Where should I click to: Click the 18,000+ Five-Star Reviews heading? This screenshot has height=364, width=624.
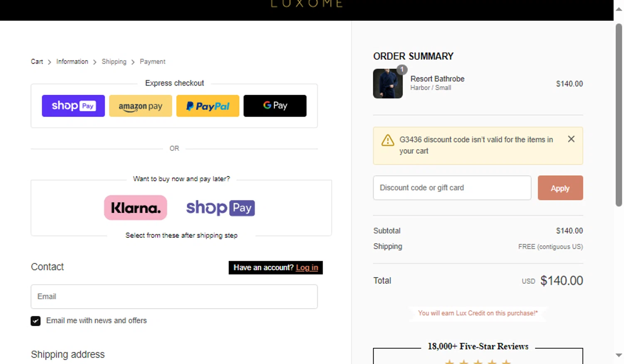tap(478, 346)
